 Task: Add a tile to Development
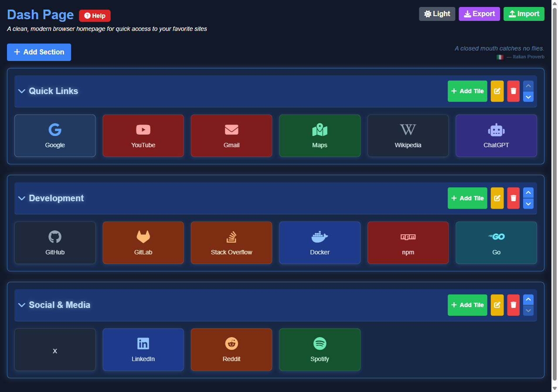click(x=467, y=198)
